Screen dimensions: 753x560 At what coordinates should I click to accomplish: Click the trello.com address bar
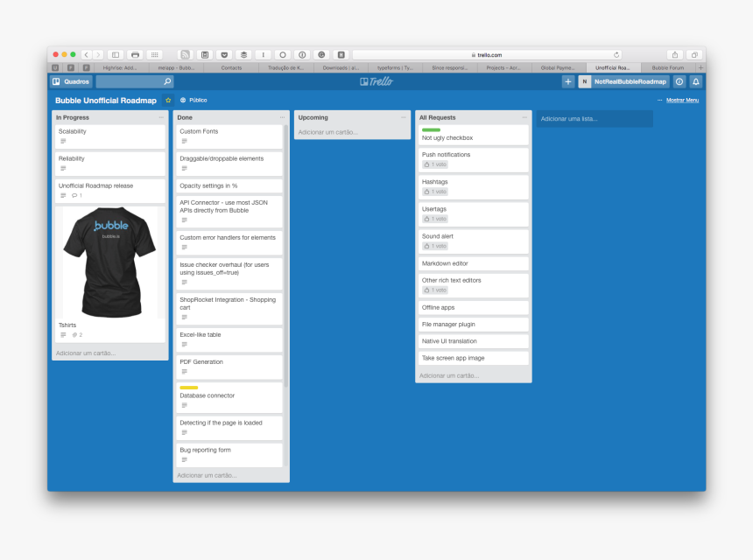point(487,55)
